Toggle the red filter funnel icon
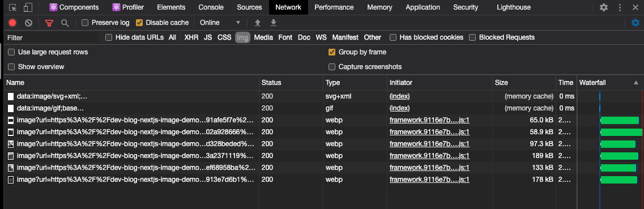The image size is (644, 209). (x=49, y=23)
